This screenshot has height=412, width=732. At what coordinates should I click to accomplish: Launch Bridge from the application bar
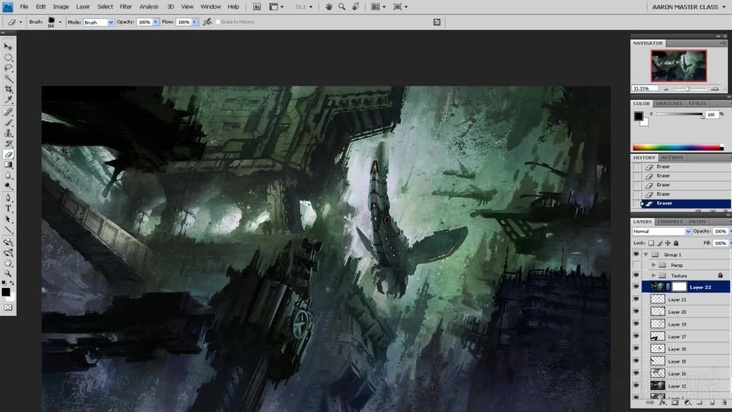coord(257,7)
